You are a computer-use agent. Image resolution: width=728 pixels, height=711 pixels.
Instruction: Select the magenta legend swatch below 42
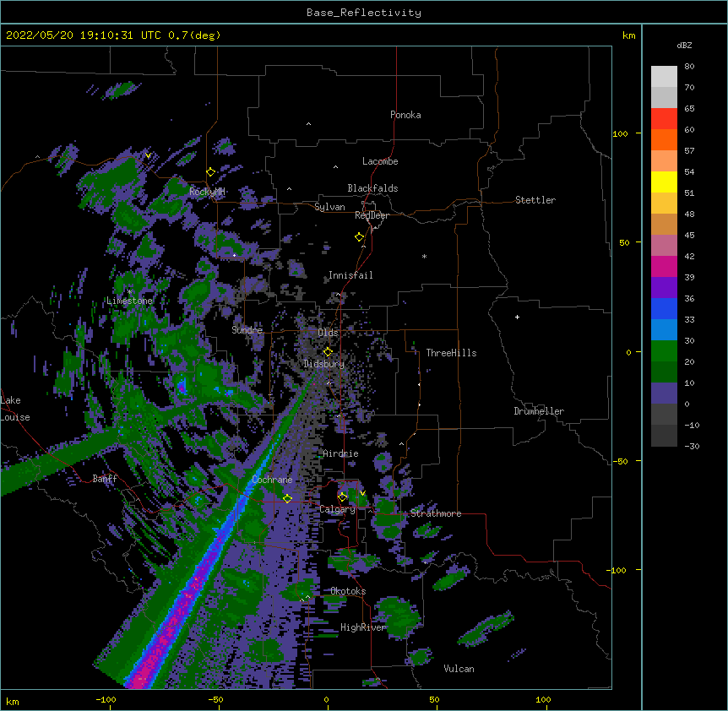(x=664, y=266)
